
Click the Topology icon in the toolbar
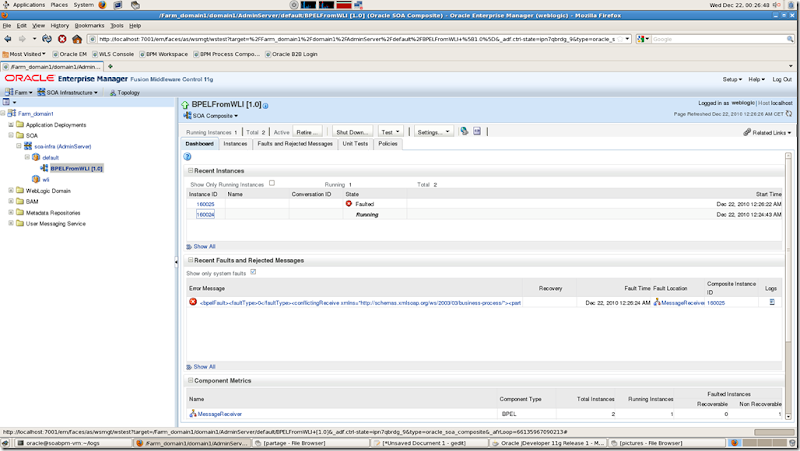pyautogui.click(x=113, y=93)
